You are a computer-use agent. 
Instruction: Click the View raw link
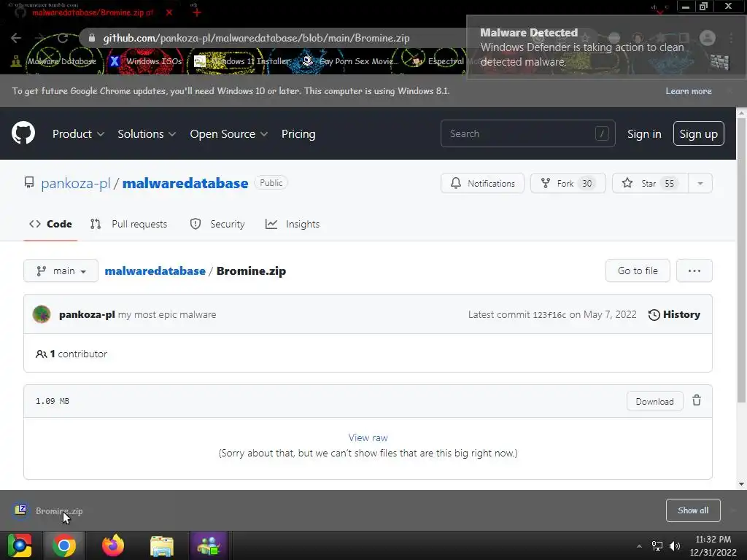click(368, 437)
